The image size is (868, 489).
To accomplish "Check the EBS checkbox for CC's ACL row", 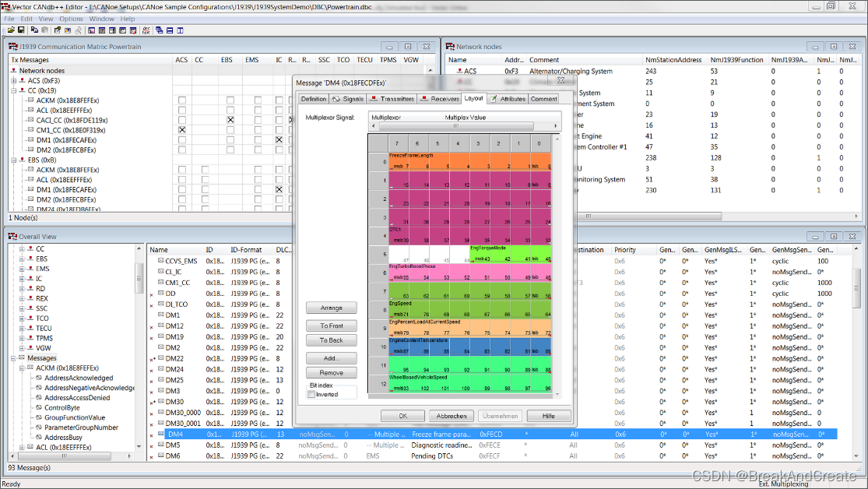I will pos(230,111).
